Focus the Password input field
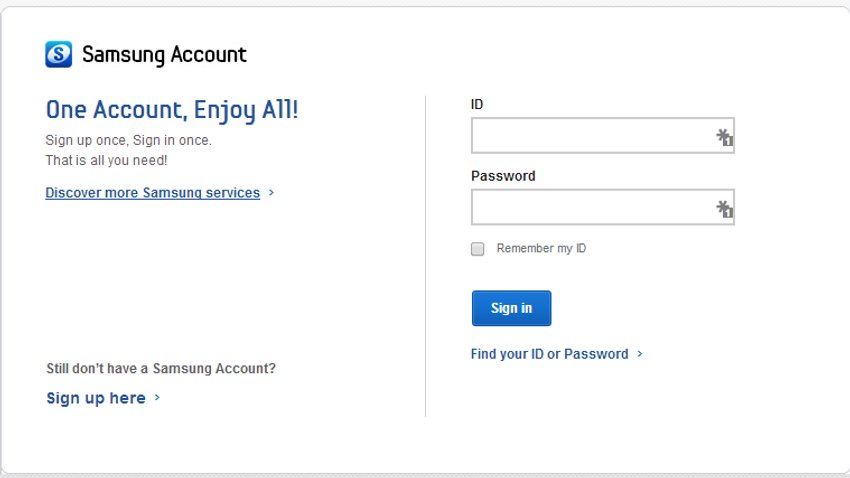Viewport: 850px width, 478px height. tap(603, 207)
